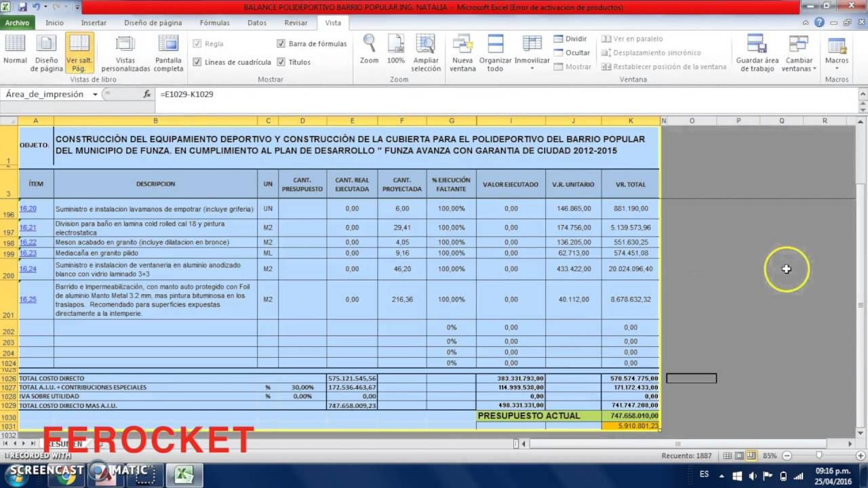Image resolution: width=868 pixels, height=488 pixels.
Task: Toggle Líneas de cuadrícula checkbox
Action: pyautogui.click(x=197, y=62)
